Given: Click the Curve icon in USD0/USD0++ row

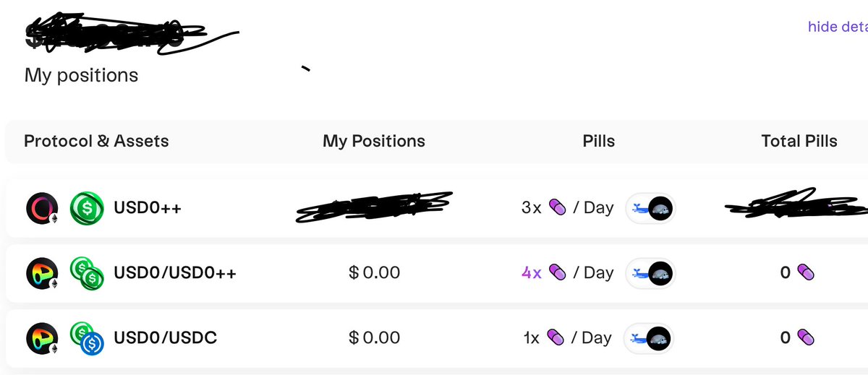Looking at the screenshot, I should pos(42,273).
